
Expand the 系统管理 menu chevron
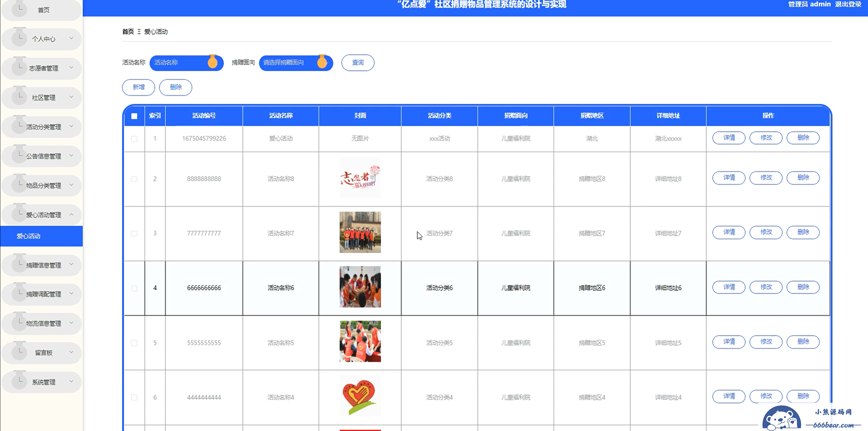click(71, 381)
